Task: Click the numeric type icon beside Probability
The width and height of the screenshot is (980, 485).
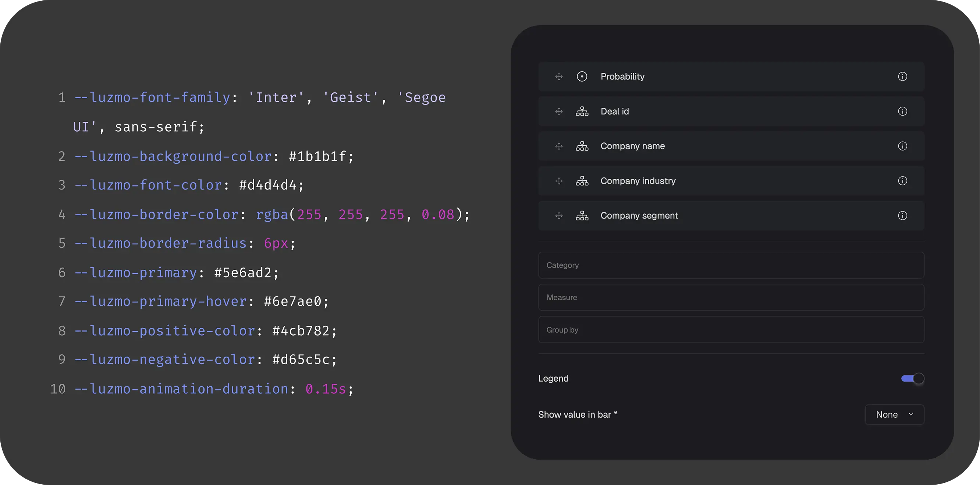Action: (582, 77)
